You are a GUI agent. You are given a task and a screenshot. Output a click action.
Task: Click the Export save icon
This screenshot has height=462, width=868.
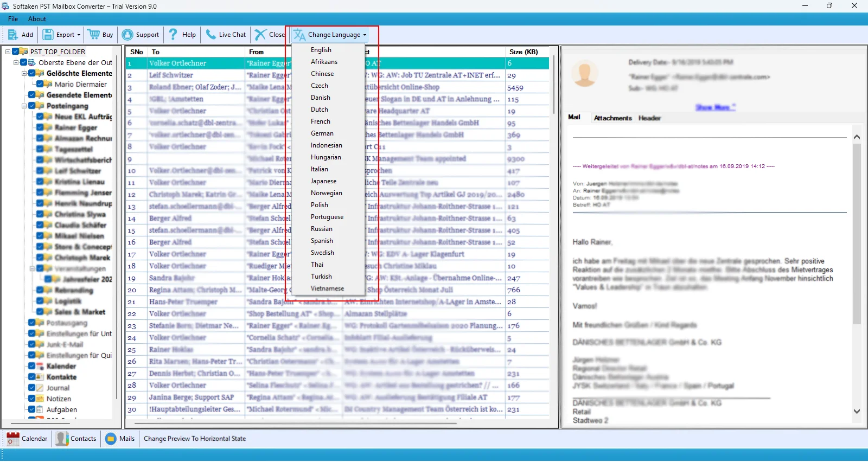(x=48, y=35)
